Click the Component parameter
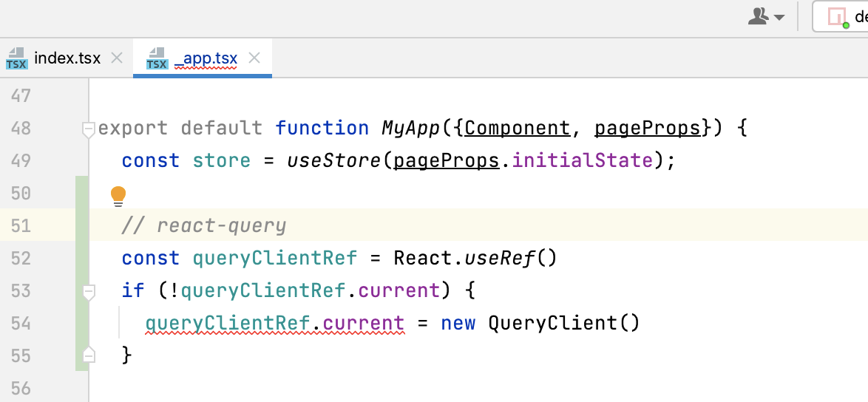 point(518,129)
